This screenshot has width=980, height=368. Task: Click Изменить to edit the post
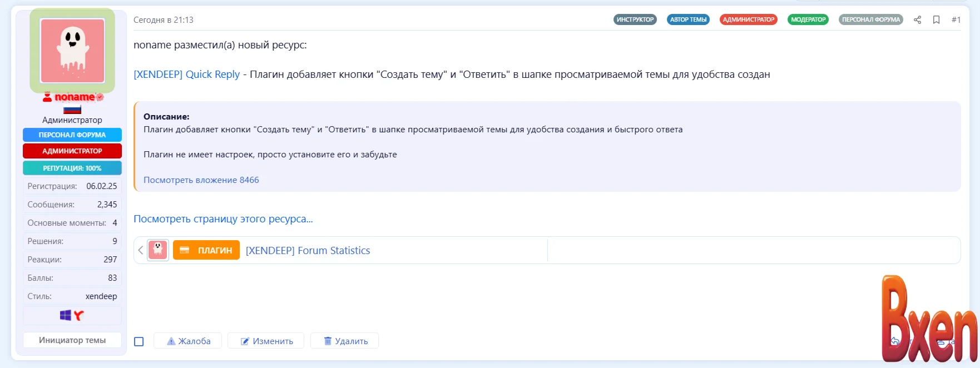coord(266,341)
